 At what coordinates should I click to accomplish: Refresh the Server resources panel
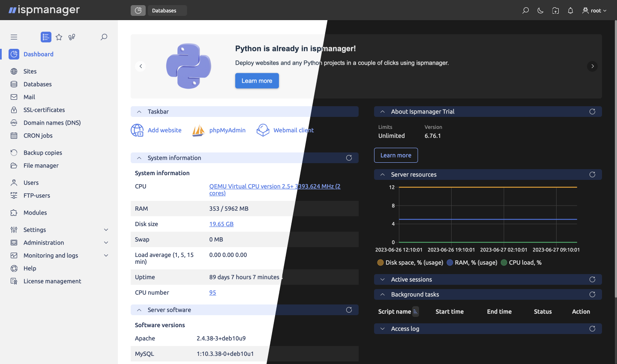pyautogui.click(x=592, y=174)
